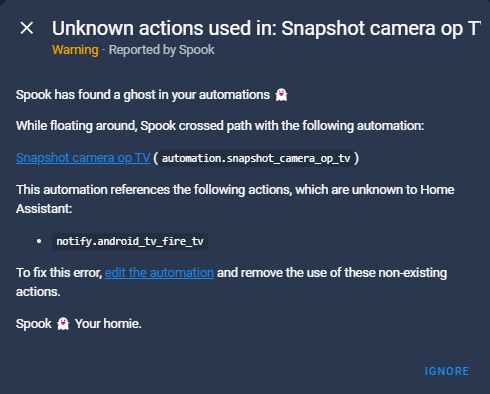Close the Unknown actions warning dialog
This screenshot has height=394, width=490.
tap(27, 28)
